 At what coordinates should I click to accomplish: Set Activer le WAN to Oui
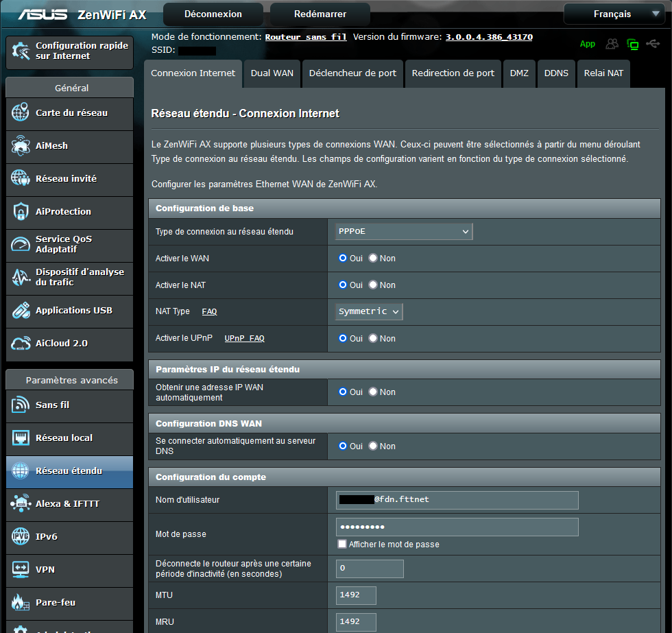tap(342, 258)
